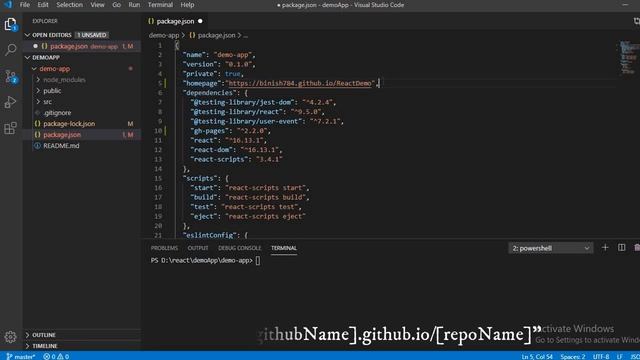640x360 pixels.
Task: Switch to the Output panel tab
Action: tap(198, 248)
